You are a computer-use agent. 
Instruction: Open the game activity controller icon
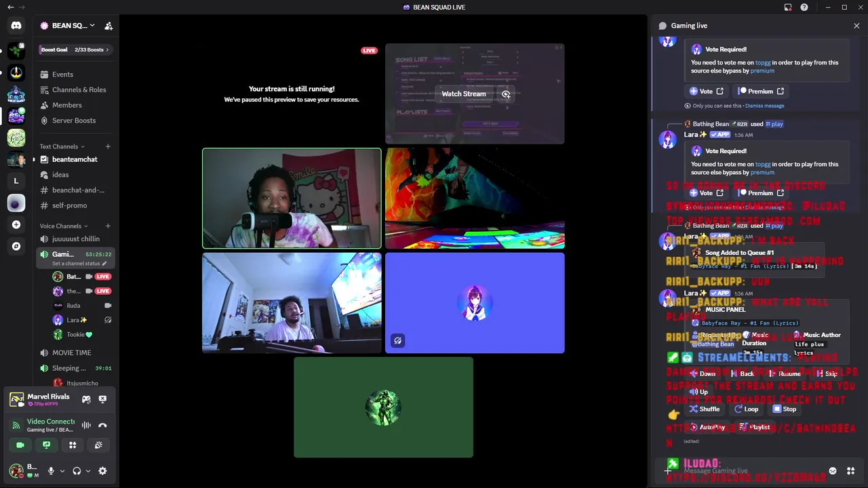coord(86,399)
